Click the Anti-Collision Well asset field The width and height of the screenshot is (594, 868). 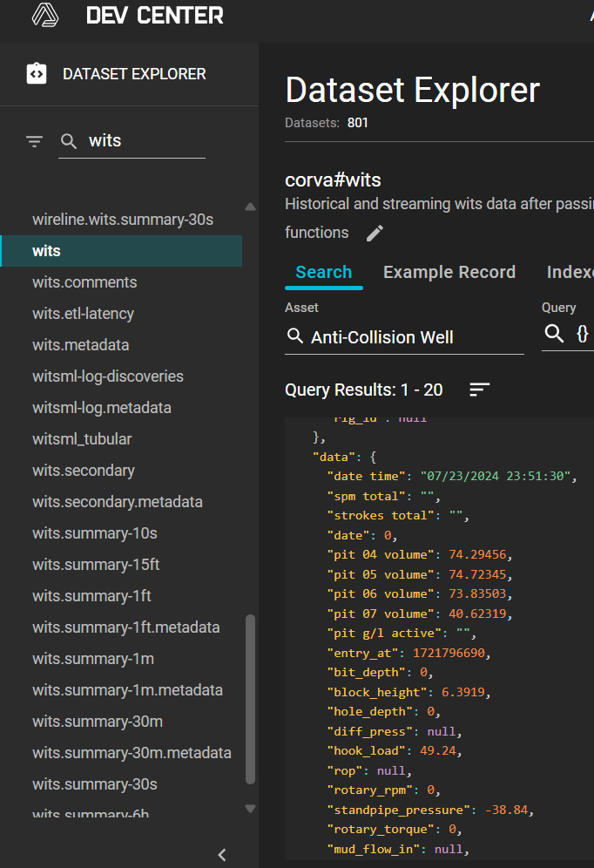pos(404,337)
